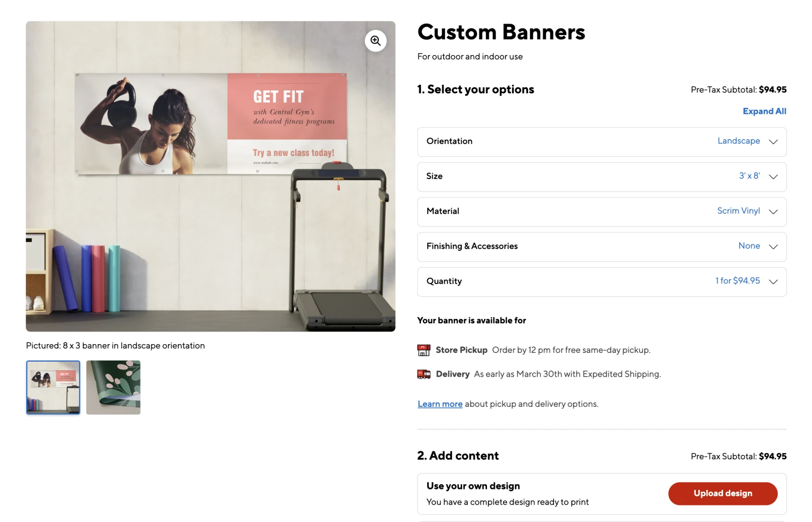Open the Learn more link

(440, 404)
